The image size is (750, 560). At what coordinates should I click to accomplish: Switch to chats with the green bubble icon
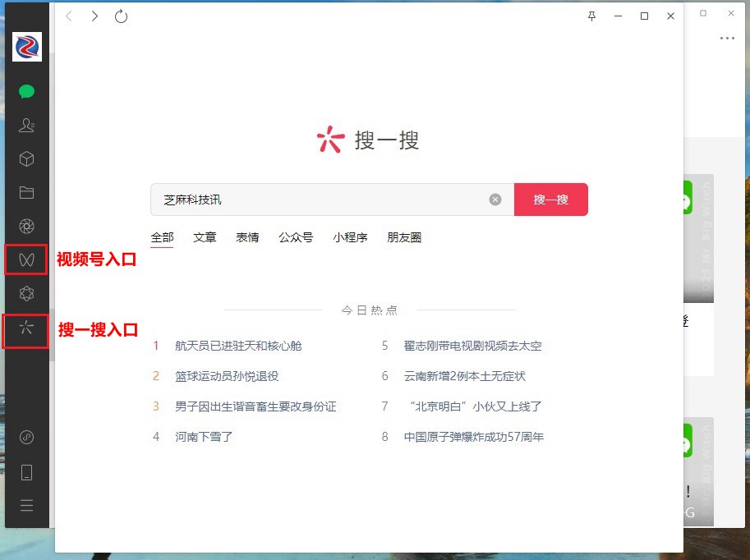coord(25,91)
